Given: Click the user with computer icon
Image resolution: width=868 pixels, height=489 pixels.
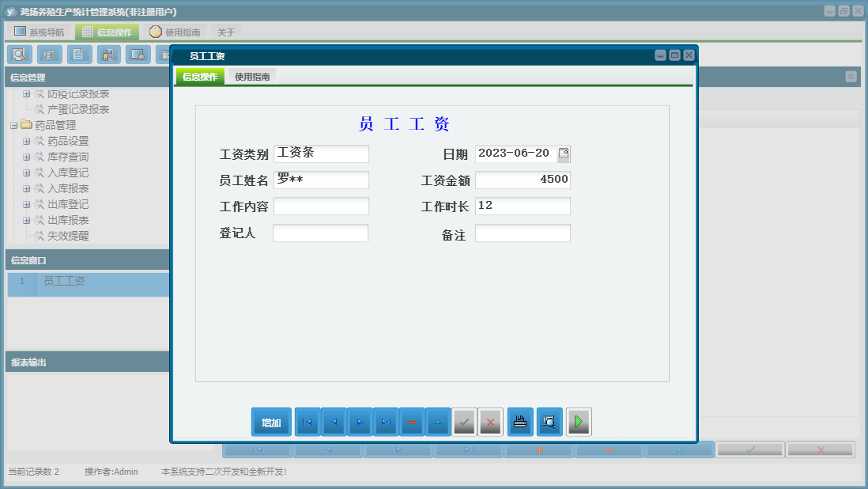Looking at the screenshot, I should click(x=108, y=55).
